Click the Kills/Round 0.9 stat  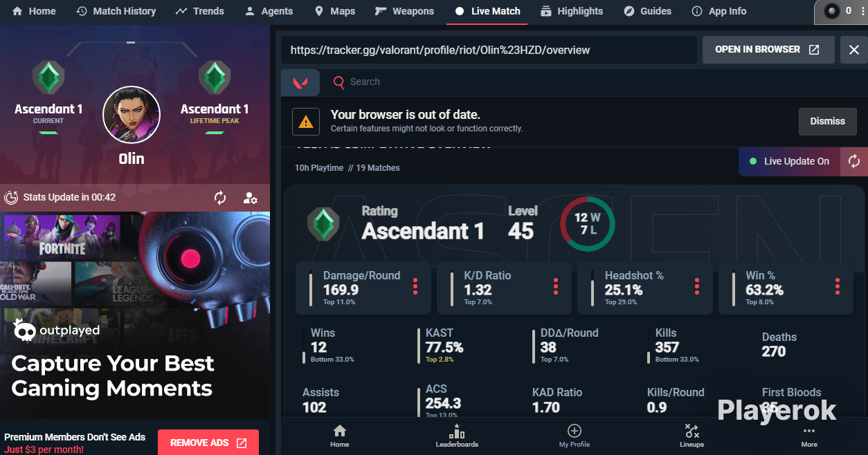(676, 400)
